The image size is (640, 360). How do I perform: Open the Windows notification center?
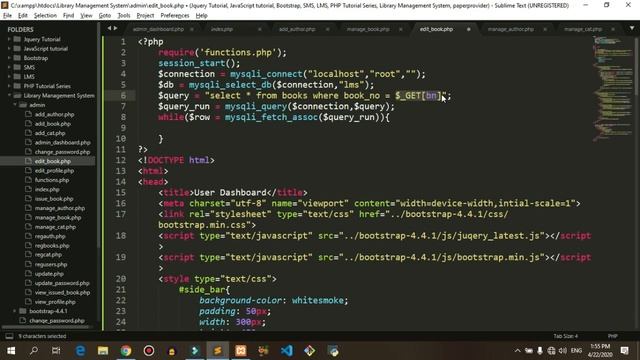(x=624, y=351)
